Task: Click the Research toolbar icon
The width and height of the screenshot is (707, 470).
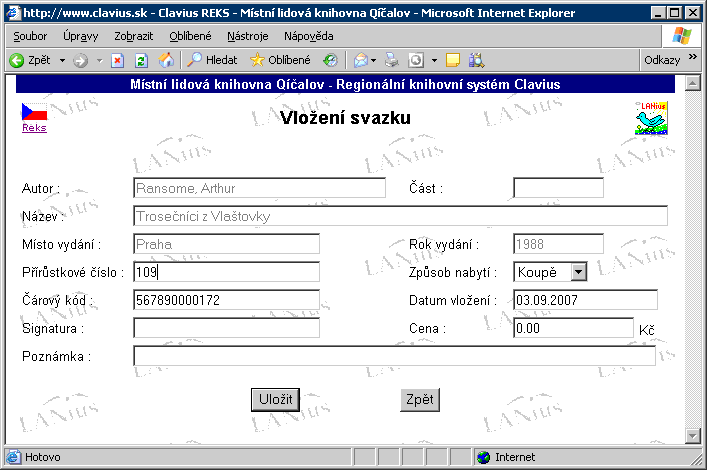Action: [476, 60]
